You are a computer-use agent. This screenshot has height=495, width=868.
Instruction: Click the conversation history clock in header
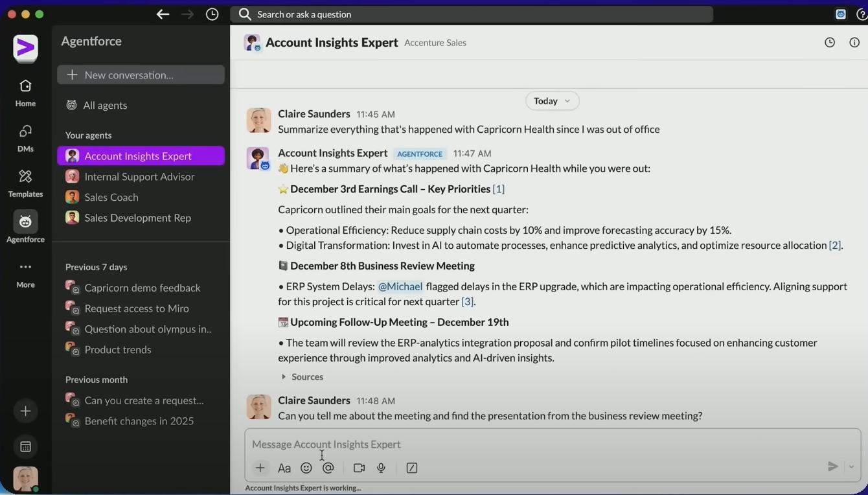click(830, 42)
